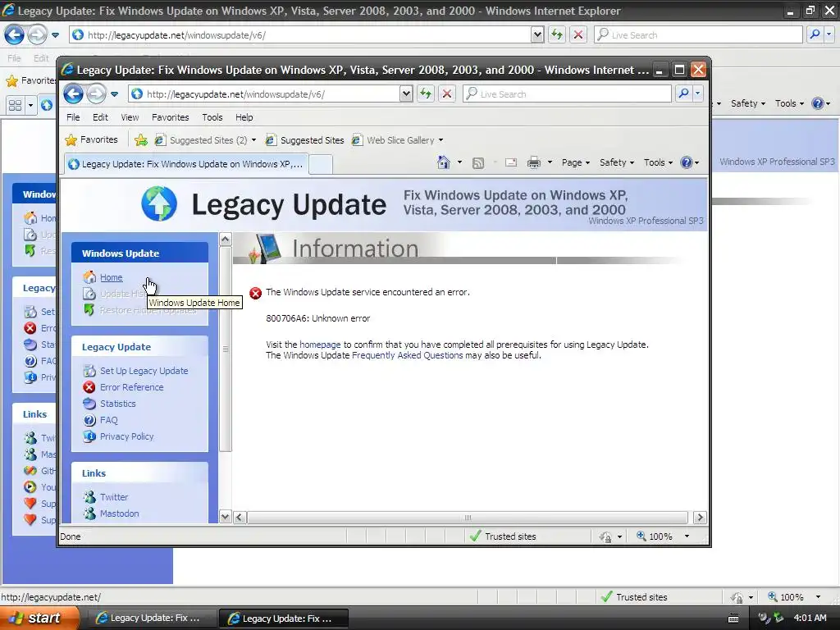Click search magnifier button in front window
Image resolution: width=840 pixels, height=630 pixels.
683,94
